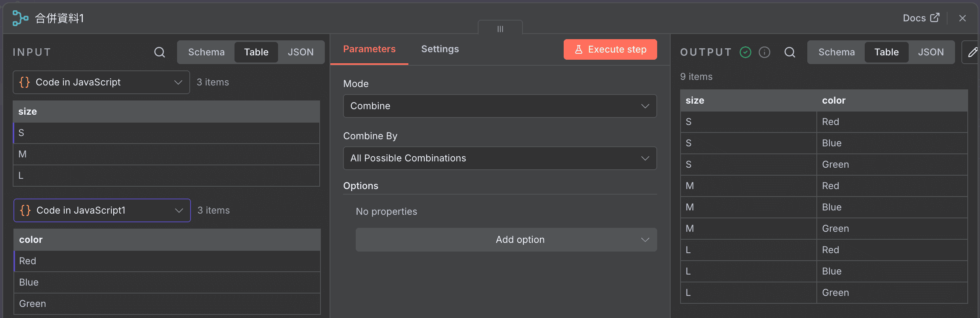Image resolution: width=980 pixels, height=318 pixels.
Task: Search the output data with magnifier icon
Action: click(x=790, y=52)
